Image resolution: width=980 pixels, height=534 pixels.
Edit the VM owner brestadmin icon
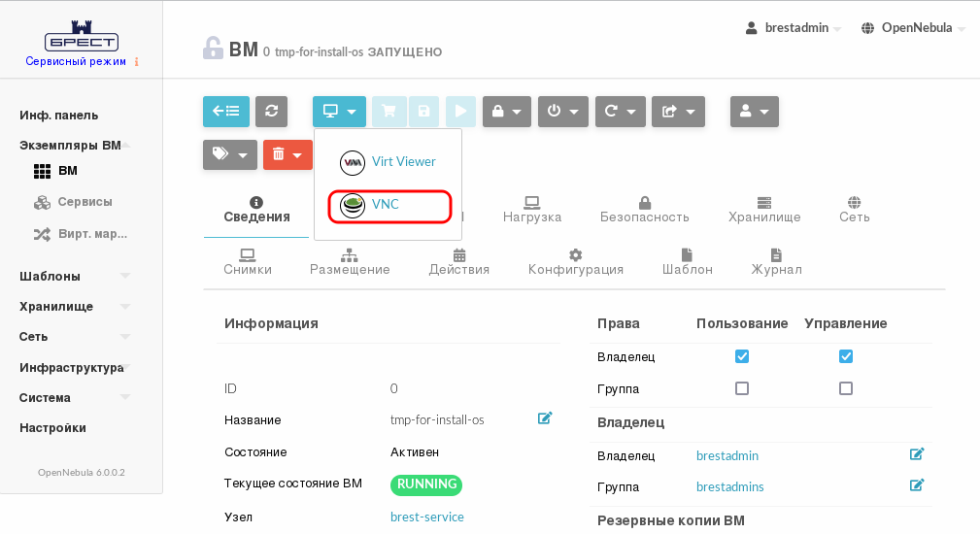917,454
